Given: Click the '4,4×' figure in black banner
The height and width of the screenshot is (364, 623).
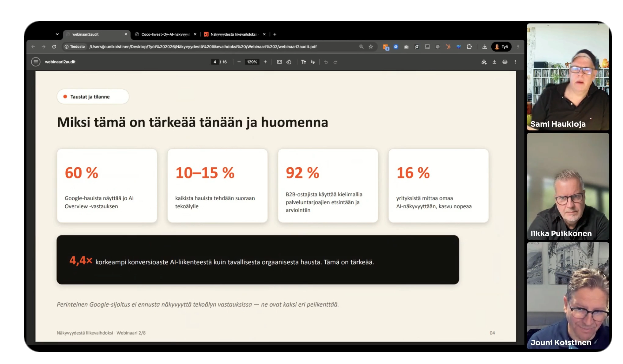Looking at the screenshot, I should click(x=81, y=261).
